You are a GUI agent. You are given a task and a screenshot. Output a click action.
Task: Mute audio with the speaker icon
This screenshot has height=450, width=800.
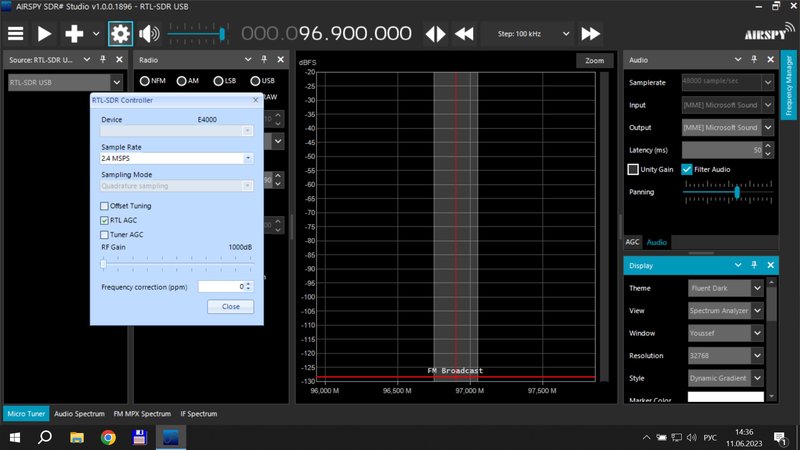[x=149, y=34]
